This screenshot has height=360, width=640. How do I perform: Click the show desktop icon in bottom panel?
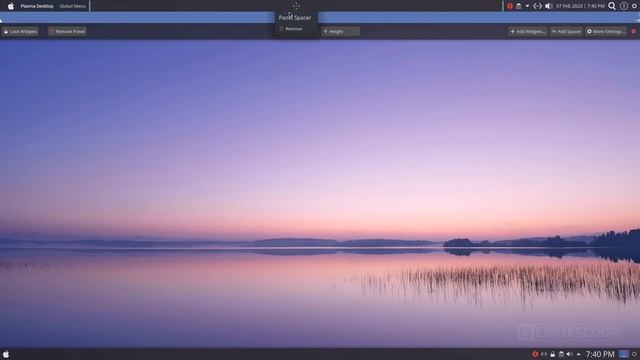click(624, 354)
